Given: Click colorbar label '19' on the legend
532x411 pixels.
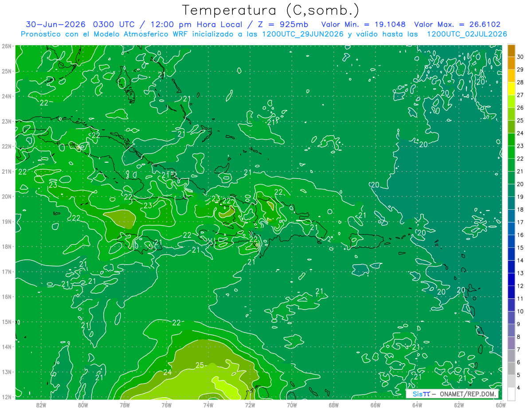Looking at the screenshot, I should 520,196.
